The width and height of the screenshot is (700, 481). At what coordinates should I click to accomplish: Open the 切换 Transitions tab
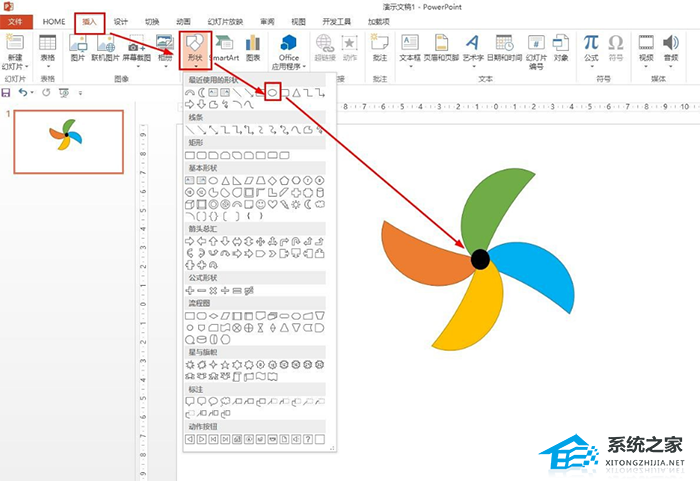152,21
